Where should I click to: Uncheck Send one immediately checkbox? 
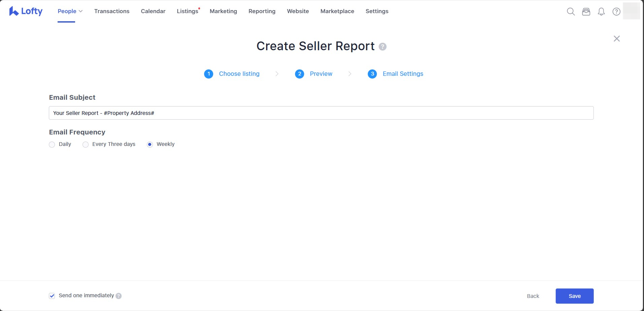tap(52, 296)
